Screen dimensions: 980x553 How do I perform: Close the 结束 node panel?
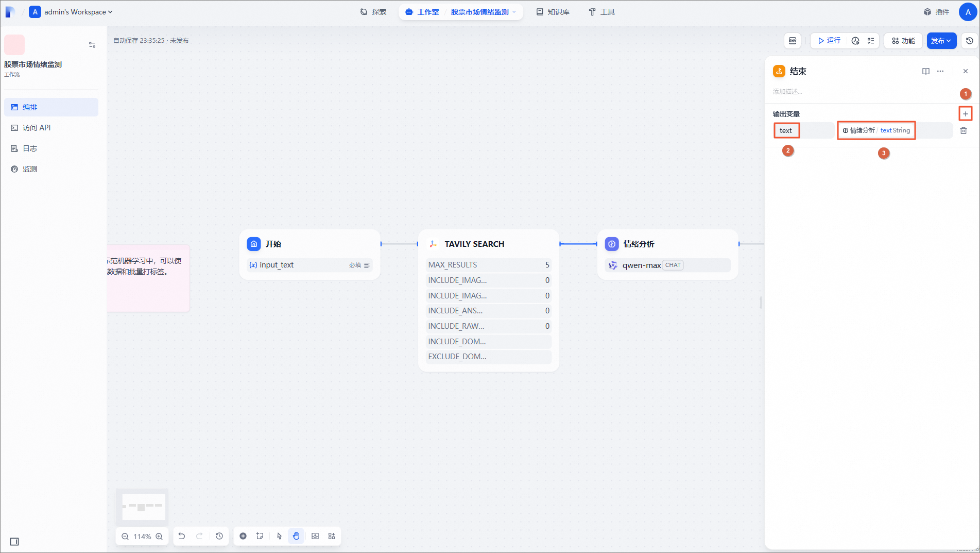pos(966,71)
